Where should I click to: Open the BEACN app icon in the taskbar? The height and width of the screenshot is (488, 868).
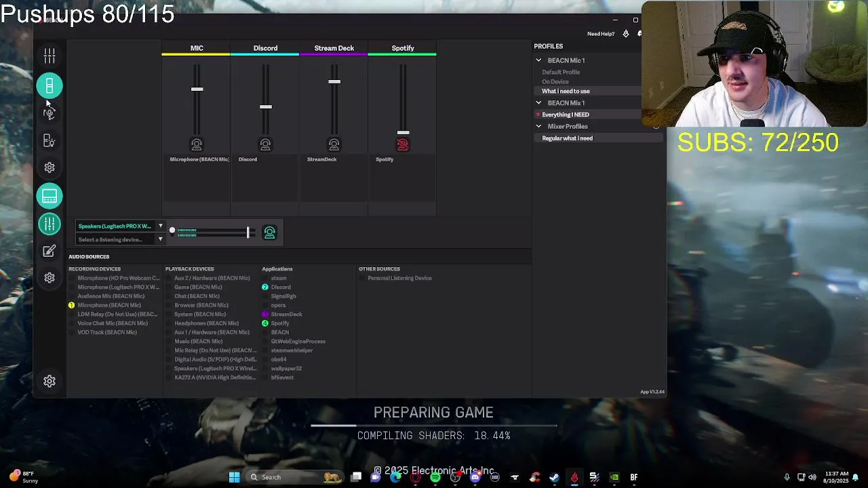point(574,477)
